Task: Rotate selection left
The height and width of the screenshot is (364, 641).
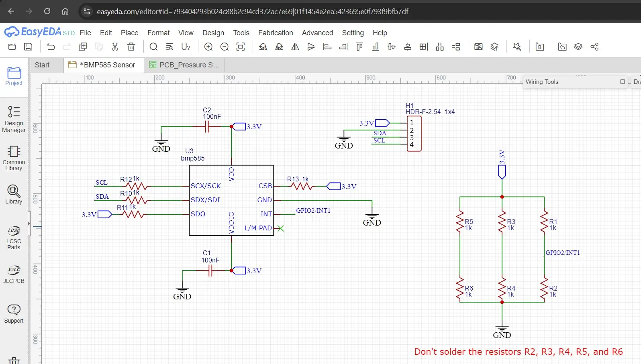Action: pos(263,47)
